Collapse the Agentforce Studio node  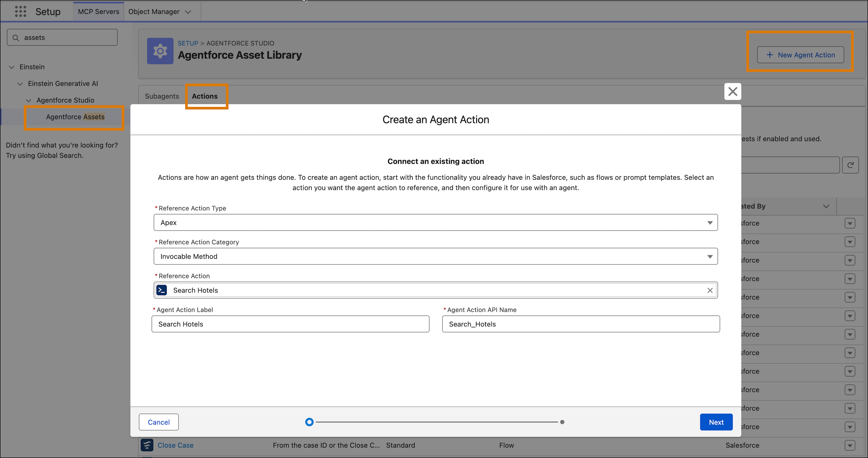(29, 100)
